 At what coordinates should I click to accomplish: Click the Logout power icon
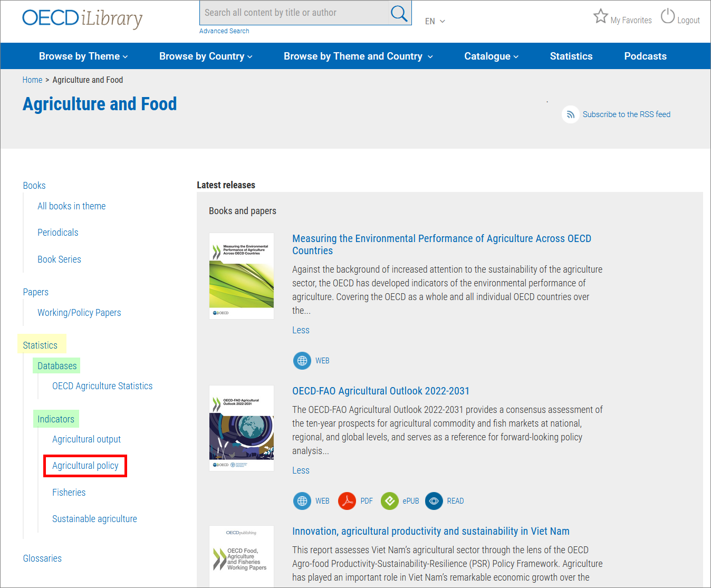click(668, 16)
